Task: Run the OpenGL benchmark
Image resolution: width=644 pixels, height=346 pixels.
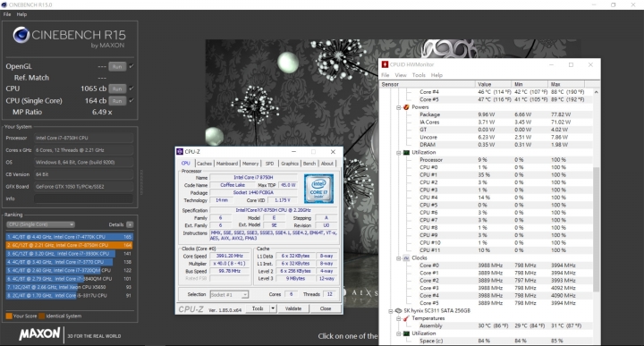Action: point(117,66)
